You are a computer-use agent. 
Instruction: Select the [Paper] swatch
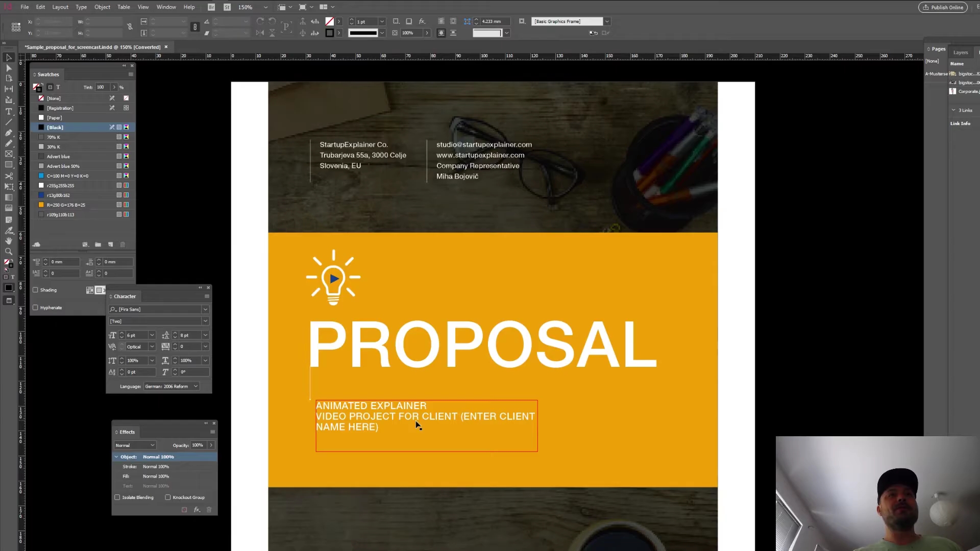pyautogui.click(x=82, y=118)
